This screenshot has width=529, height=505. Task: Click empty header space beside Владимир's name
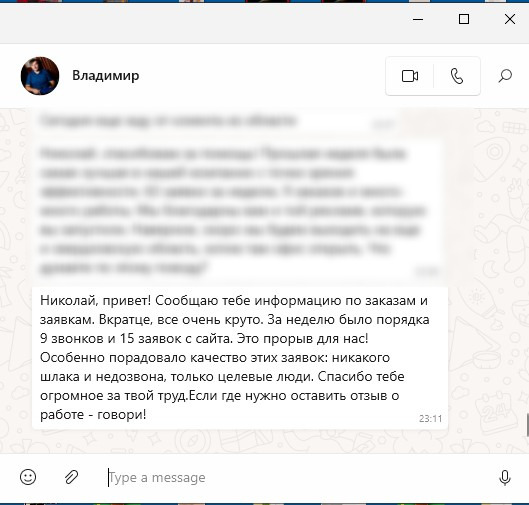click(261, 76)
